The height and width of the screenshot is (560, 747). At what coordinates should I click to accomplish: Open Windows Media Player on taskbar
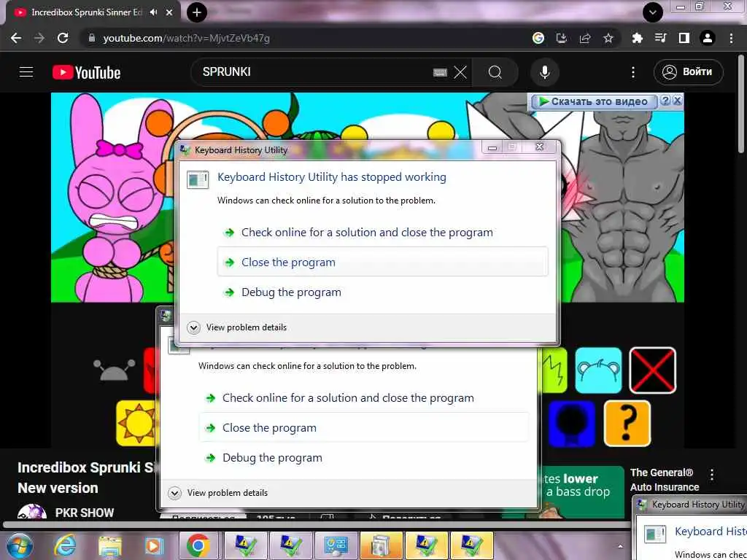(x=154, y=545)
